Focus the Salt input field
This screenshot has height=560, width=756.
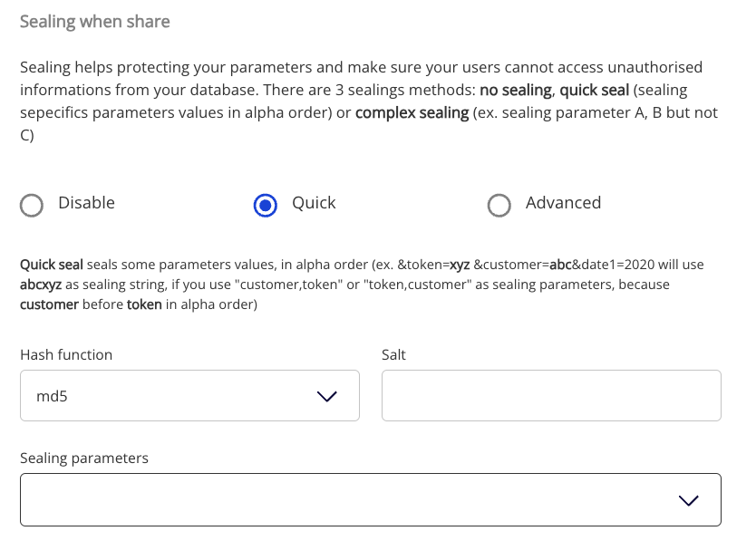[x=551, y=396]
